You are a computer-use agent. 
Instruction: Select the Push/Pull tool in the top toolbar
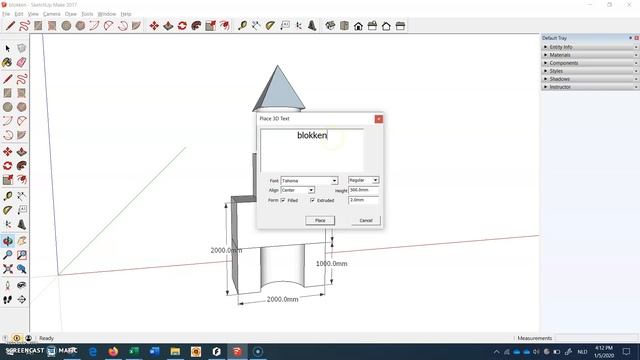[x=168, y=26]
